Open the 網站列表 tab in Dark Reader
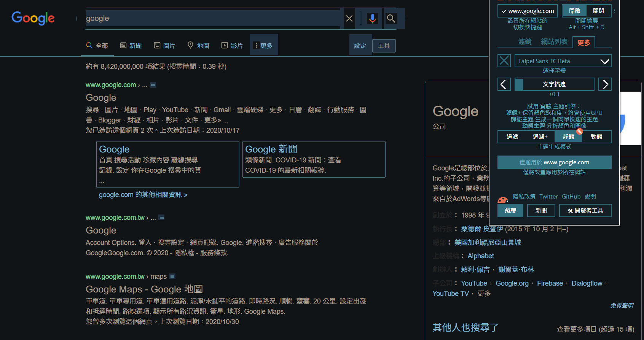Screen dimensions: 644x340 click(554, 42)
